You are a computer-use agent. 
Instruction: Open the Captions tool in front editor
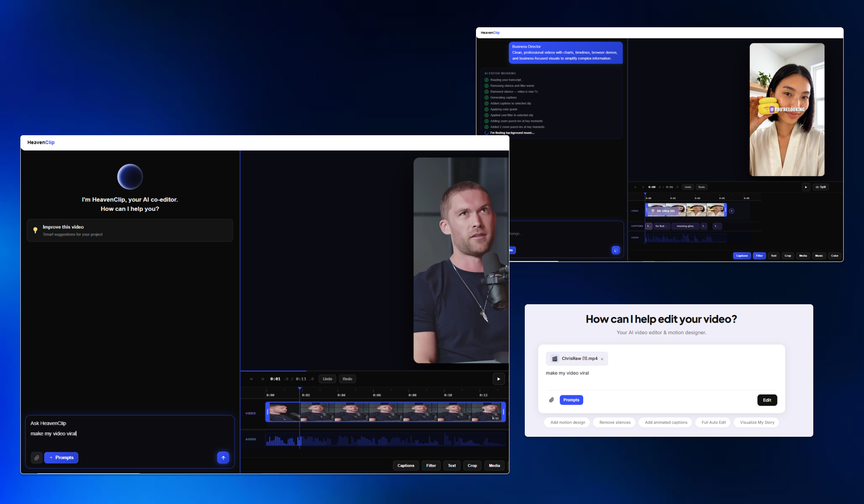(406, 466)
